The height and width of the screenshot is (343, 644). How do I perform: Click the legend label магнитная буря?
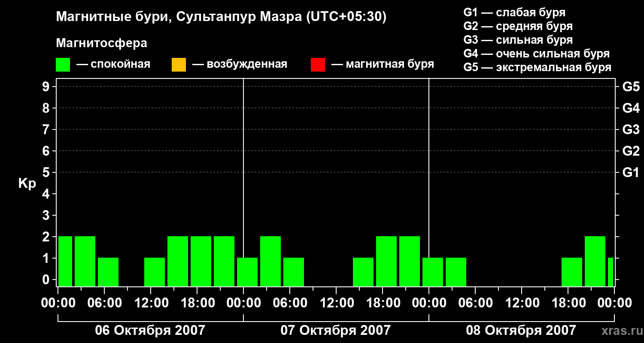(x=390, y=65)
